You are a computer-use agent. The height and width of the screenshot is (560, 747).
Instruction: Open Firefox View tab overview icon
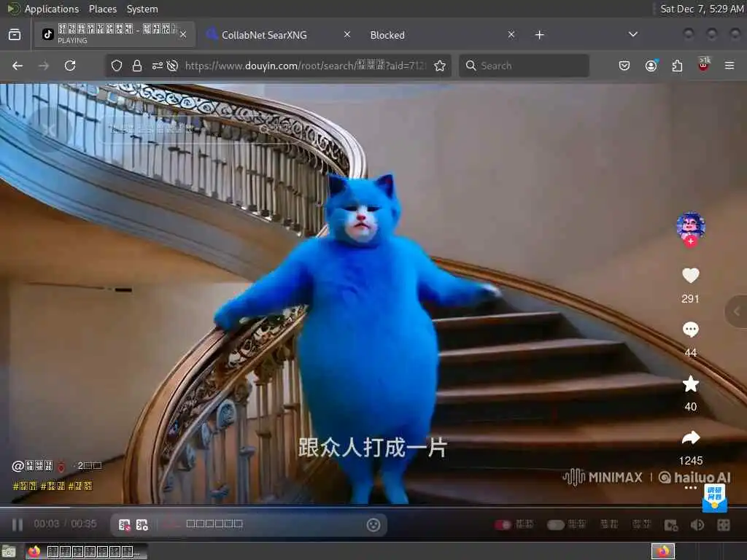click(15, 35)
